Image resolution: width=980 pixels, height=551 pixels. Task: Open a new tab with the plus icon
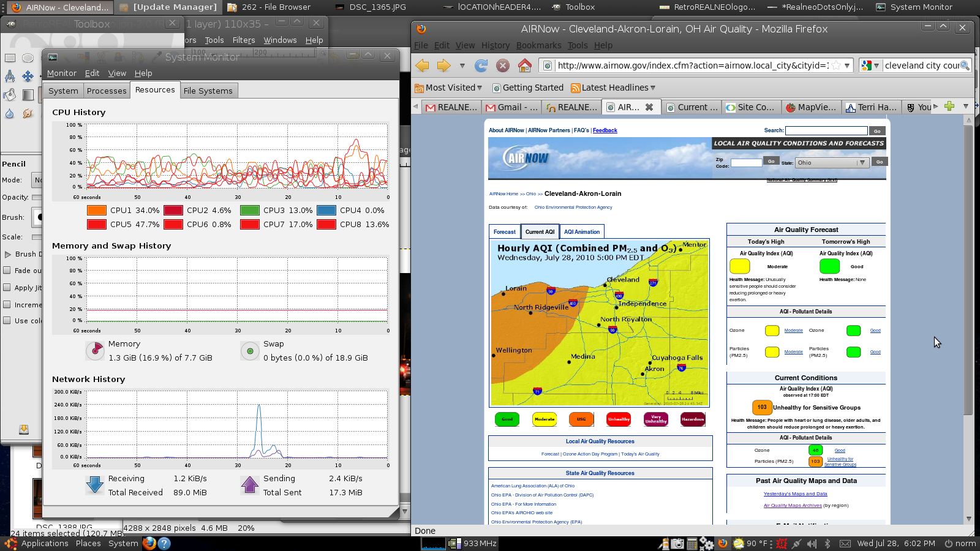pyautogui.click(x=949, y=107)
